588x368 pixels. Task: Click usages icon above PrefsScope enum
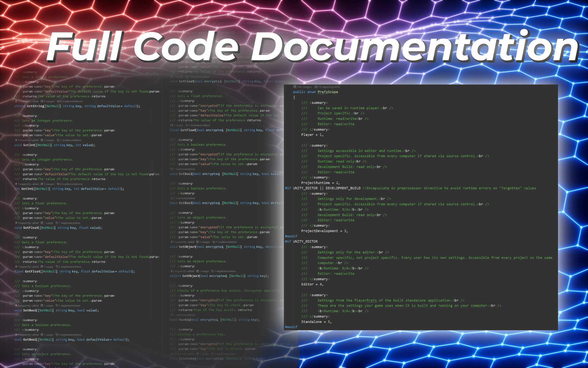click(x=295, y=87)
